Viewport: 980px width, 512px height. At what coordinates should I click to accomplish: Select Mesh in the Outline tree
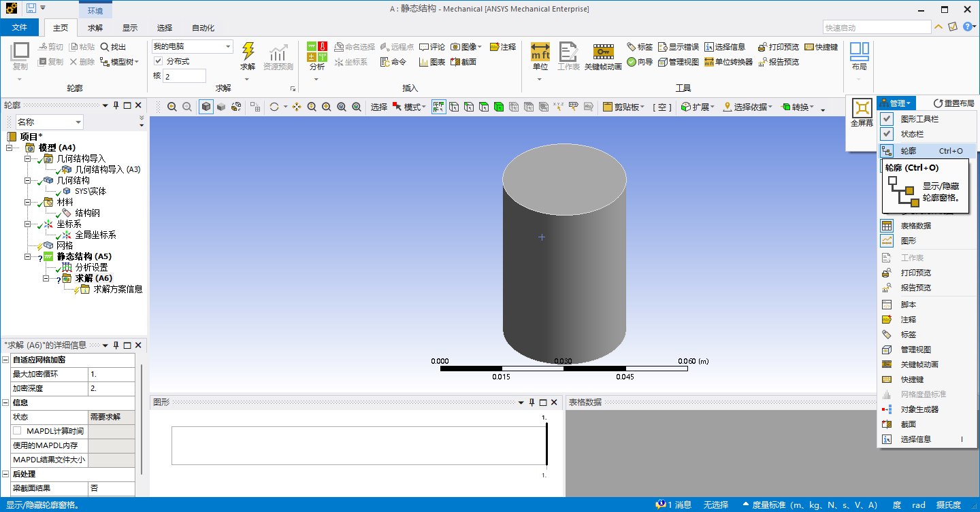64,245
